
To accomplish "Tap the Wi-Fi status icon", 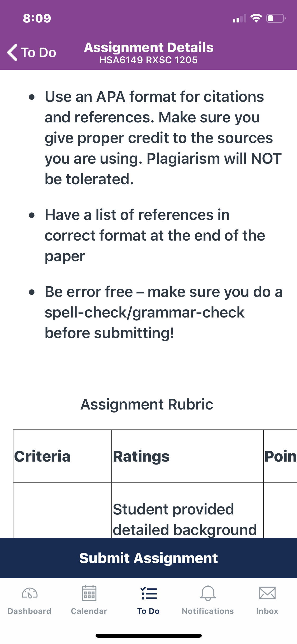I will [x=256, y=18].
